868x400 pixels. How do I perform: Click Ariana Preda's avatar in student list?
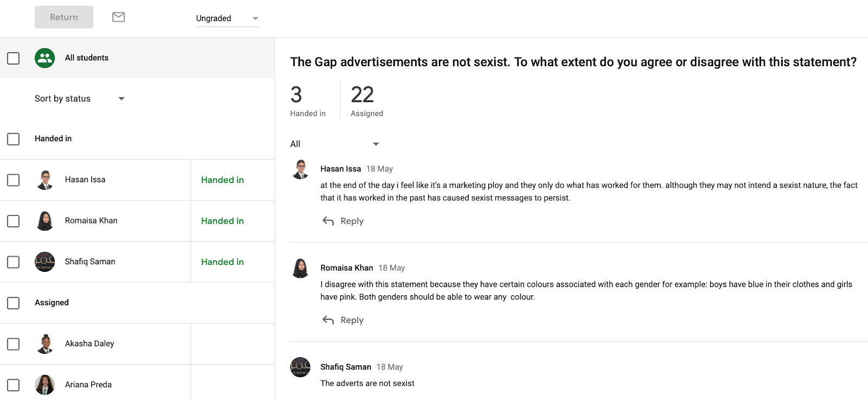[45, 385]
